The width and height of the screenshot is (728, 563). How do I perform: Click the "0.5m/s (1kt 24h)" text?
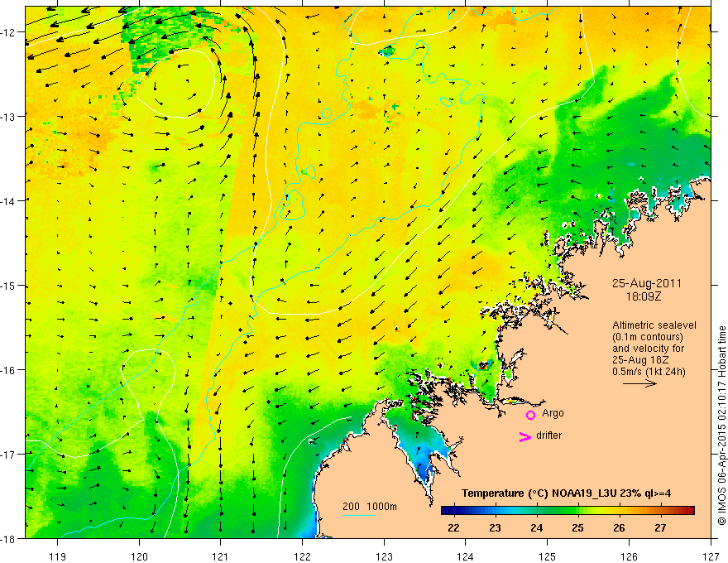click(x=649, y=372)
